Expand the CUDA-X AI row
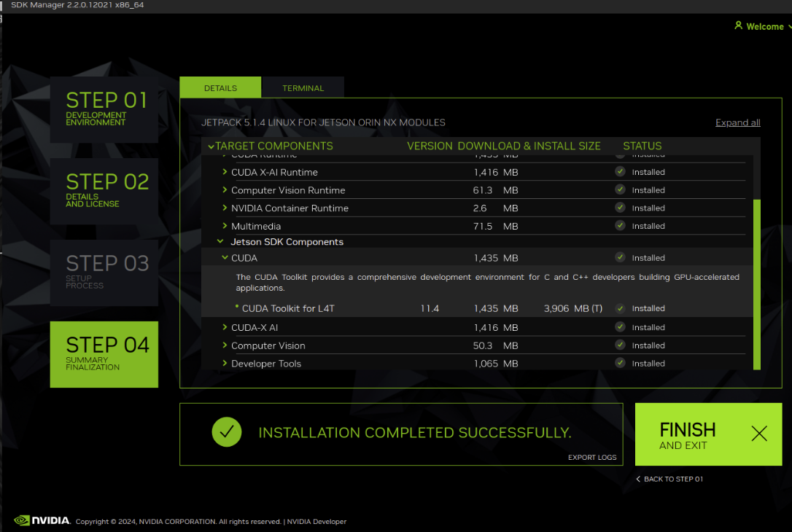 225,327
